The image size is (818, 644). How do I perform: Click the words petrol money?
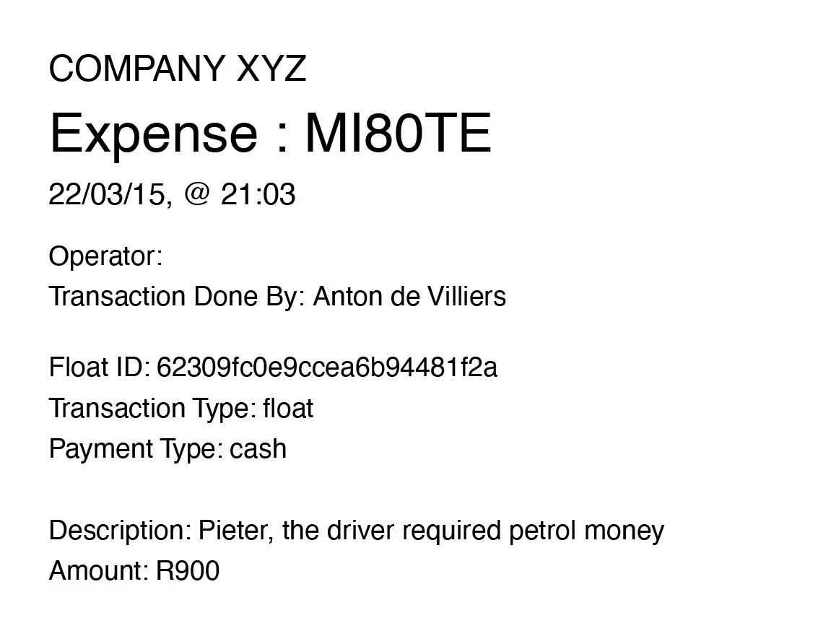tap(586, 531)
